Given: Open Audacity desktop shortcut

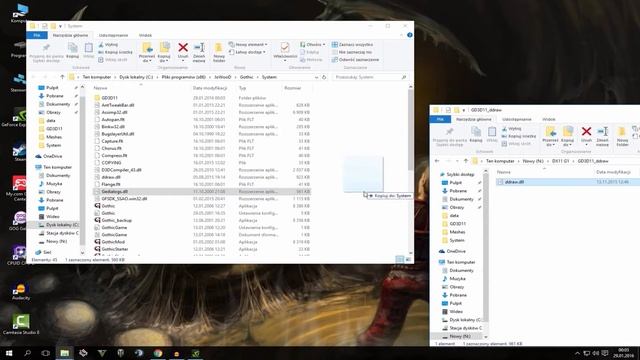Looking at the screenshot, I should pyautogui.click(x=20, y=292).
